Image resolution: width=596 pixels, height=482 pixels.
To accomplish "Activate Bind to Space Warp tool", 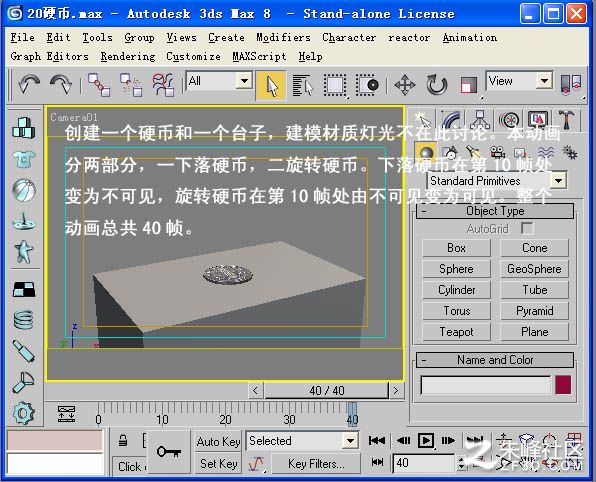I will pyautogui.click(x=163, y=84).
